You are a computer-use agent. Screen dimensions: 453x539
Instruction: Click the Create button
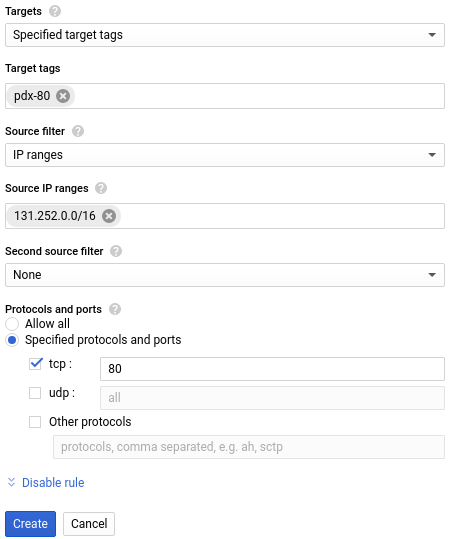(x=30, y=524)
